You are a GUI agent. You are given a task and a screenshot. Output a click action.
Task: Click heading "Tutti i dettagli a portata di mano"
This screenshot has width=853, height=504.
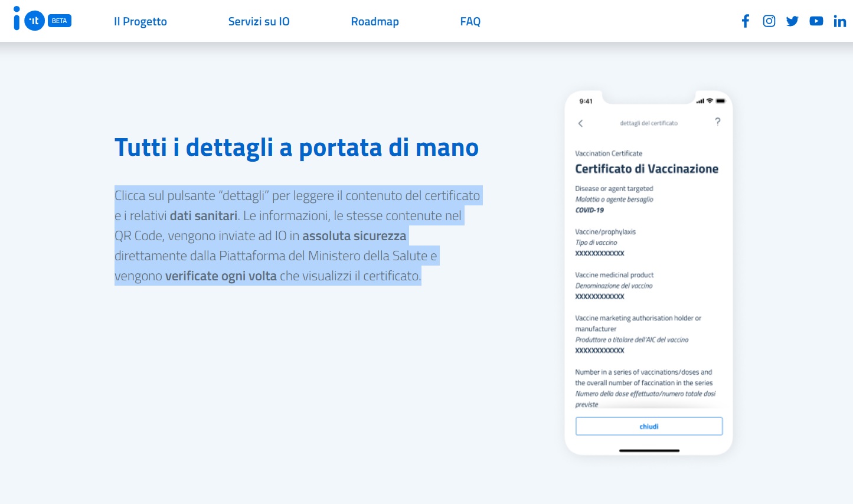click(296, 148)
